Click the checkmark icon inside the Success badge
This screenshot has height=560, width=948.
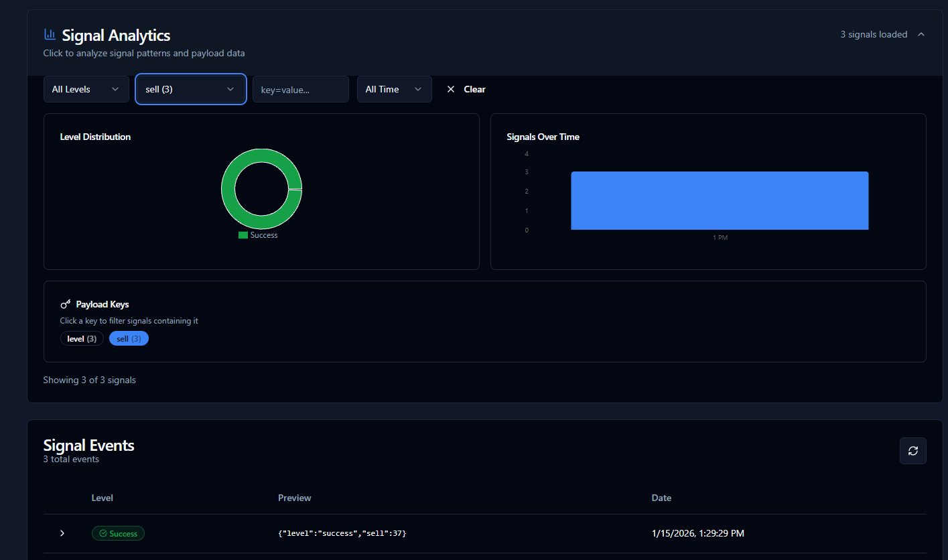[x=103, y=533]
